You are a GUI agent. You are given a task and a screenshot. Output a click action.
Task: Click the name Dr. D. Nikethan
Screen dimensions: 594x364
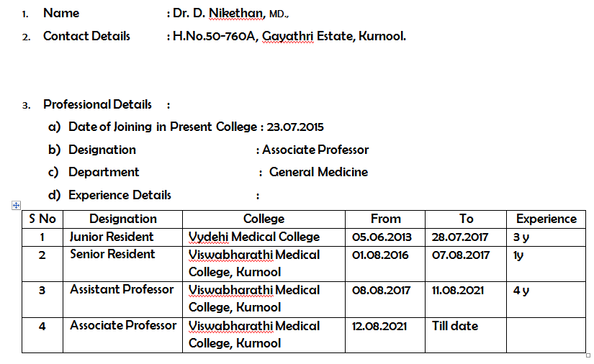(x=219, y=13)
